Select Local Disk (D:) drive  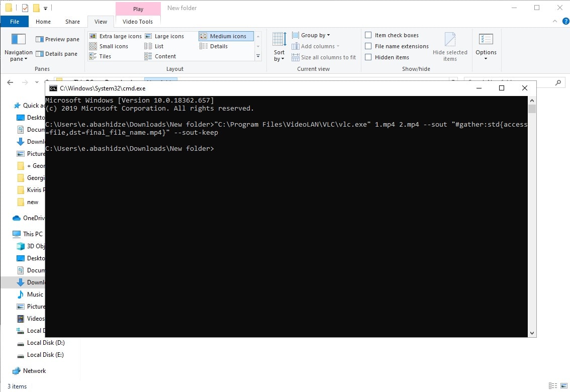(x=41, y=343)
